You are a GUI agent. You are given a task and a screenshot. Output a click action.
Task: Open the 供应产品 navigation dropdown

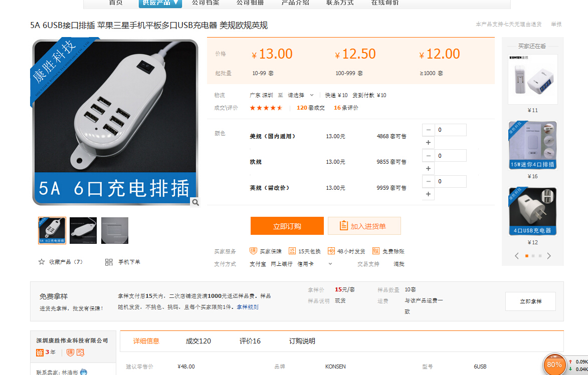point(160,3)
